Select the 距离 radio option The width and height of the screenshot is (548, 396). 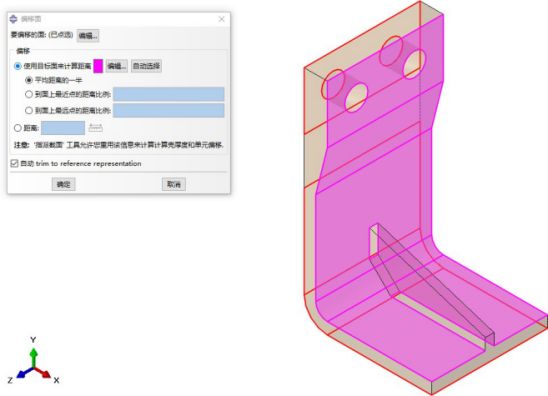click(17, 128)
